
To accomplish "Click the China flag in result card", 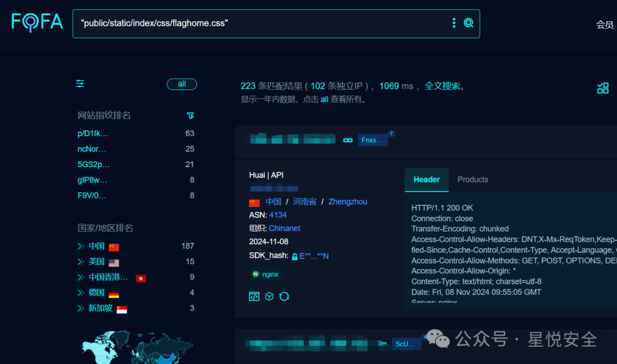I will click(x=254, y=203).
